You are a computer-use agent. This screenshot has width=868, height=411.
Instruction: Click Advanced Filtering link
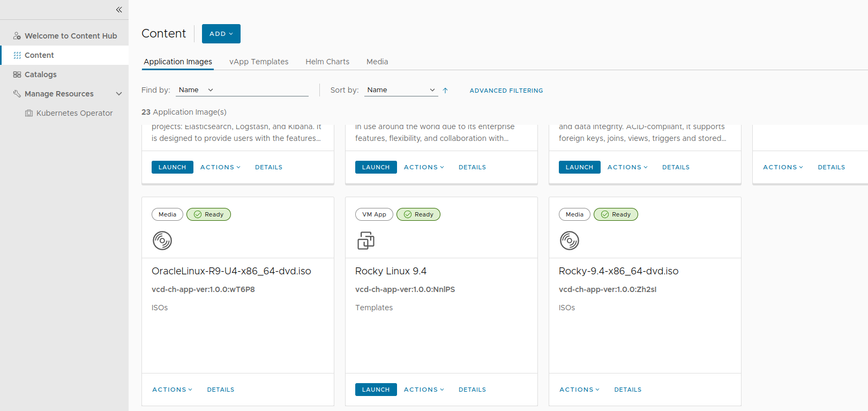click(x=506, y=91)
